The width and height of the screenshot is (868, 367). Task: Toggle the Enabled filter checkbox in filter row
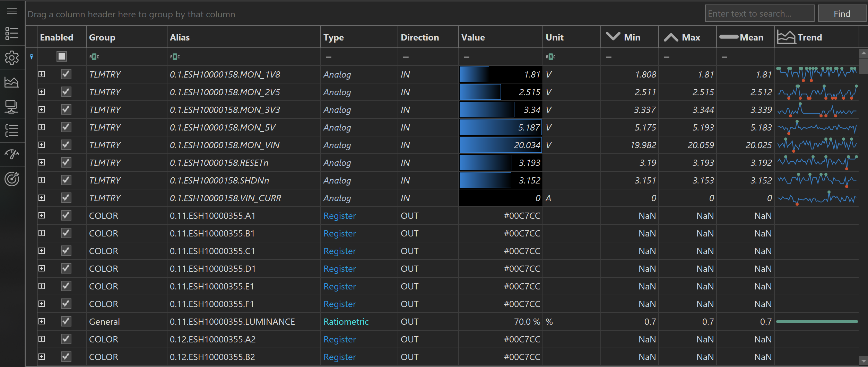(62, 56)
